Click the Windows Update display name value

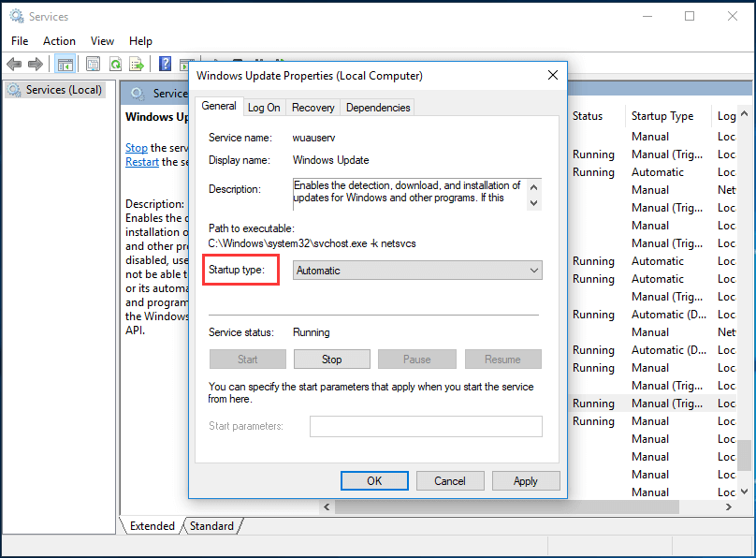pyautogui.click(x=331, y=160)
